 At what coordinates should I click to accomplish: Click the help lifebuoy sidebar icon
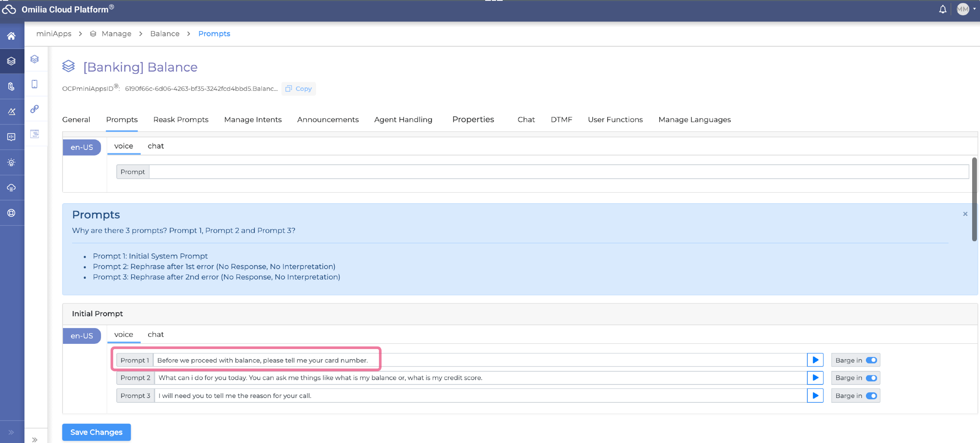point(11,213)
